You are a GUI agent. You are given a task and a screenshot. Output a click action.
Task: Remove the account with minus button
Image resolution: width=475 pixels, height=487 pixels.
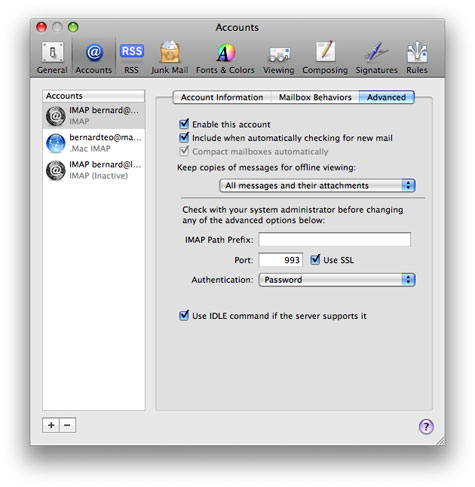(68, 425)
